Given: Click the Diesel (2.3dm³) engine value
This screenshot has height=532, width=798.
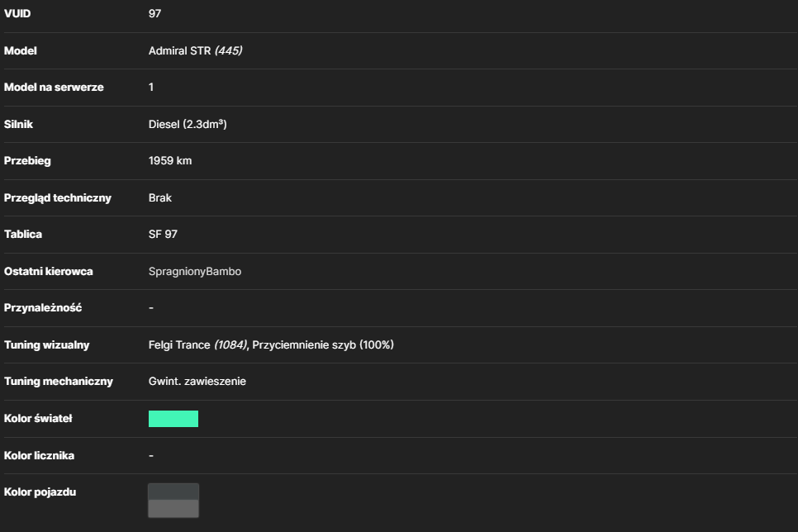Looking at the screenshot, I should click(188, 124).
